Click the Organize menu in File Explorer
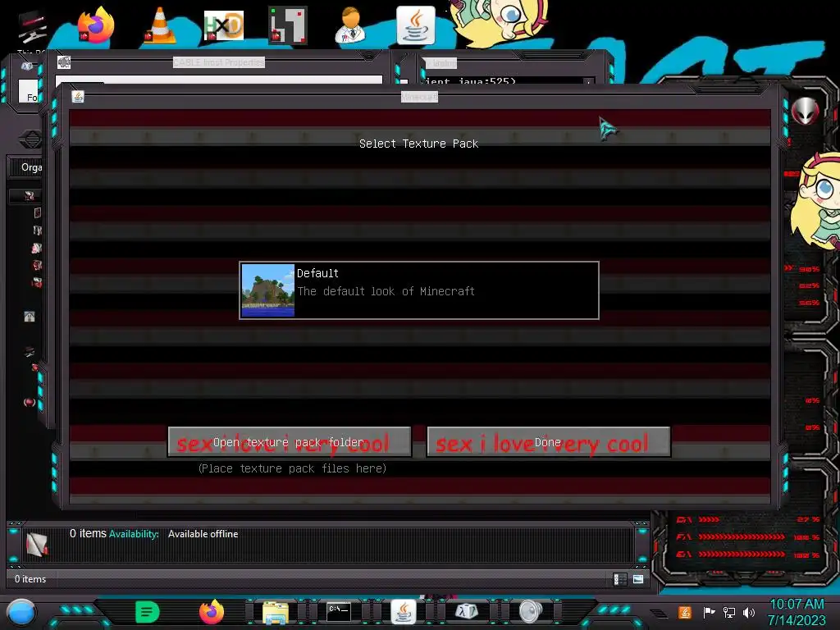The image size is (840, 630). click(31, 167)
